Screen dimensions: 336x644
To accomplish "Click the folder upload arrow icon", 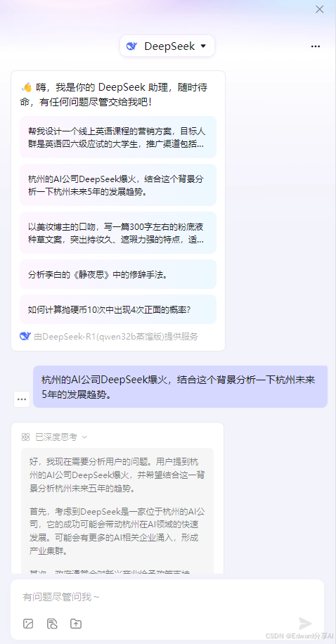I will click(x=76, y=624).
